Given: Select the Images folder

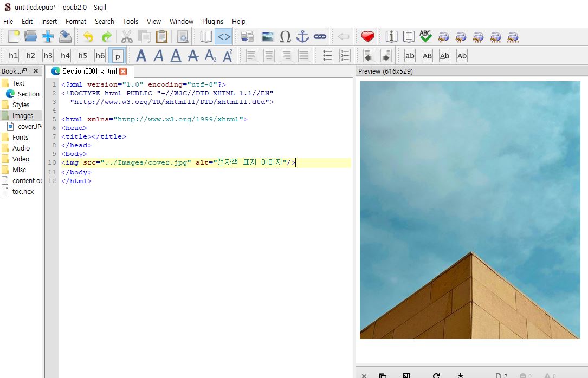Looking at the screenshot, I should click(x=23, y=116).
